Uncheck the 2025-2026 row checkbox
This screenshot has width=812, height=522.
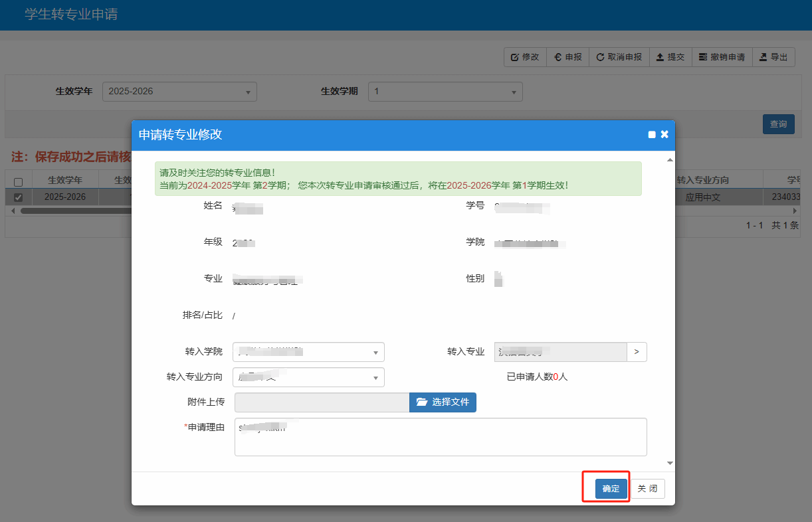(x=19, y=197)
